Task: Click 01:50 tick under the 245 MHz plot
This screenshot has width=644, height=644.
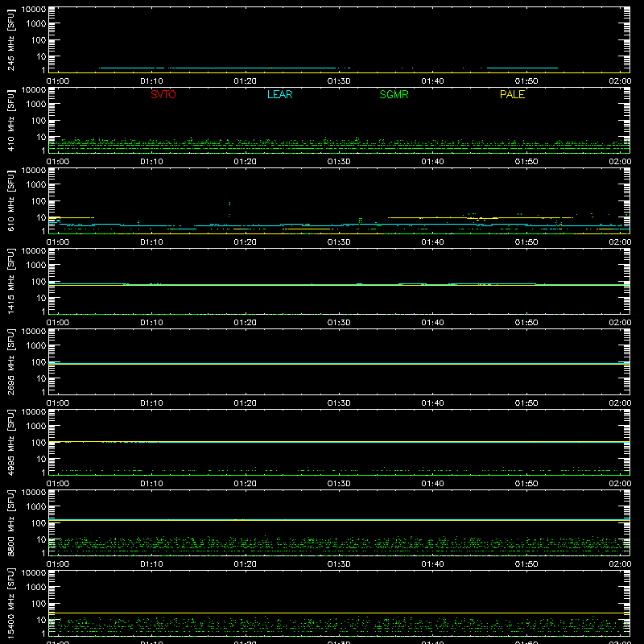Action: pyautogui.click(x=526, y=81)
